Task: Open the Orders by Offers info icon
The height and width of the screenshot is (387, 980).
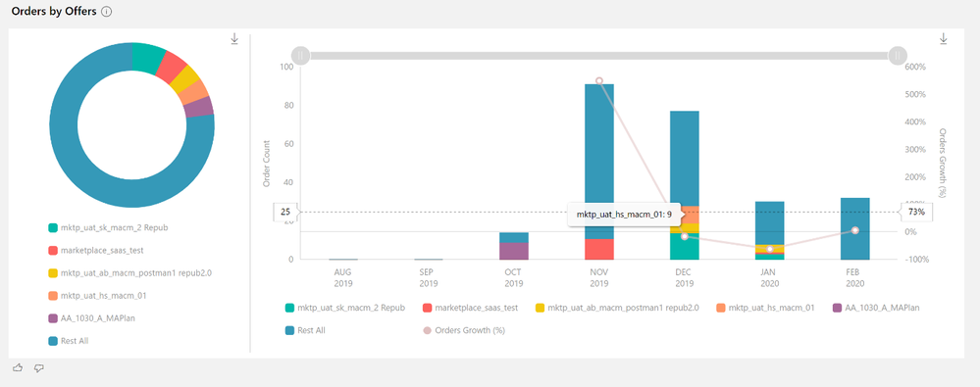Action: click(x=106, y=12)
